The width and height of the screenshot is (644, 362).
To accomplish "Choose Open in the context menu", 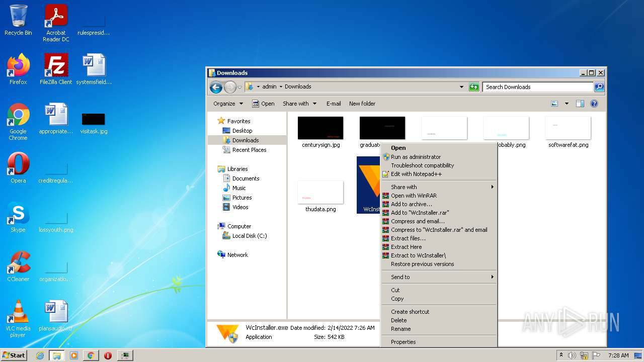I will [x=439, y=148].
